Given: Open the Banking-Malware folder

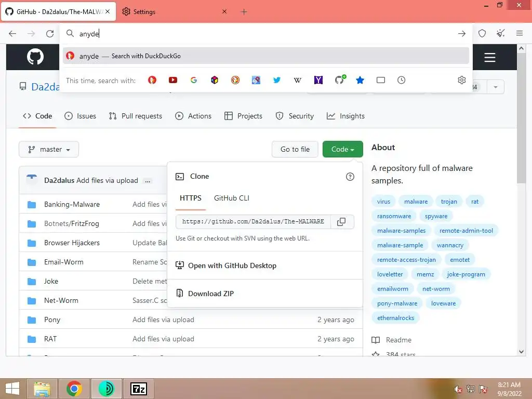Looking at the screenshot, I should pos(72,204).
